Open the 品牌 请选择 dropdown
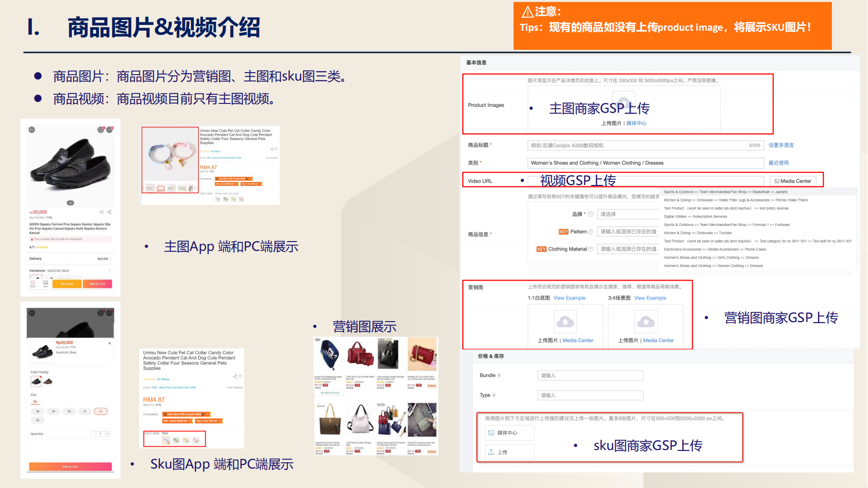 click(628, 215)
